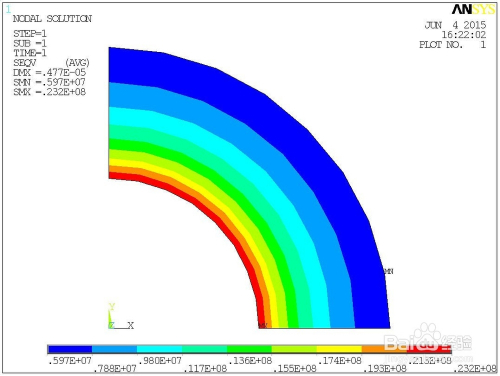500x376 pixels.
Task: Select the cyan swatch in the legend bar
Action: (159, 349)
